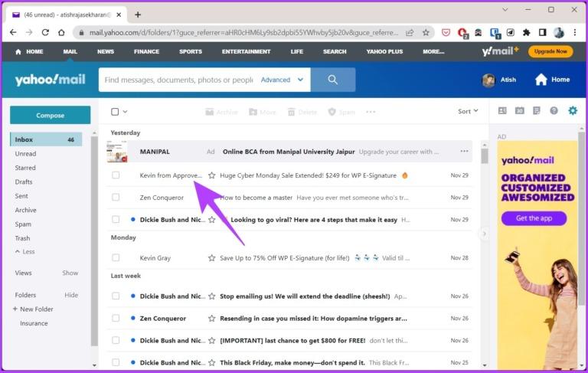Open more toolbar actions ellipsis
Viewport: 588px width, 373px height.
pos(371,112)
